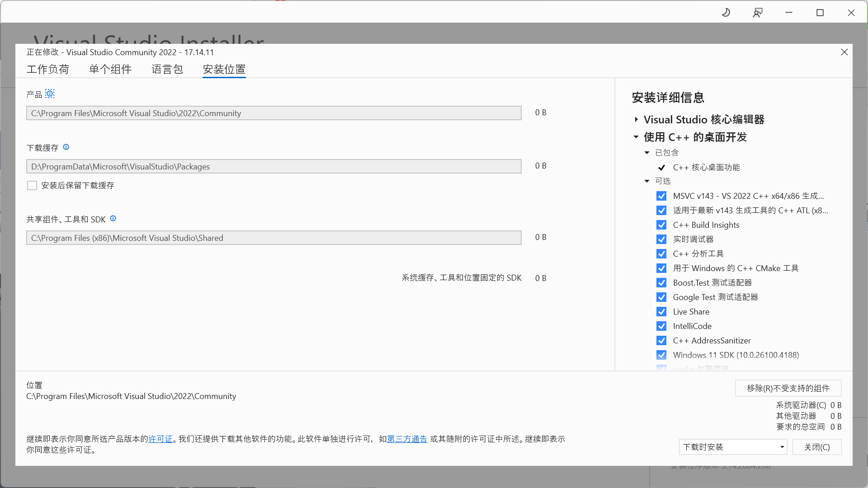Open the 下载时安装 dropdown
The height and width of the screenshot is (488, 868).
click(x=733, y=447)
